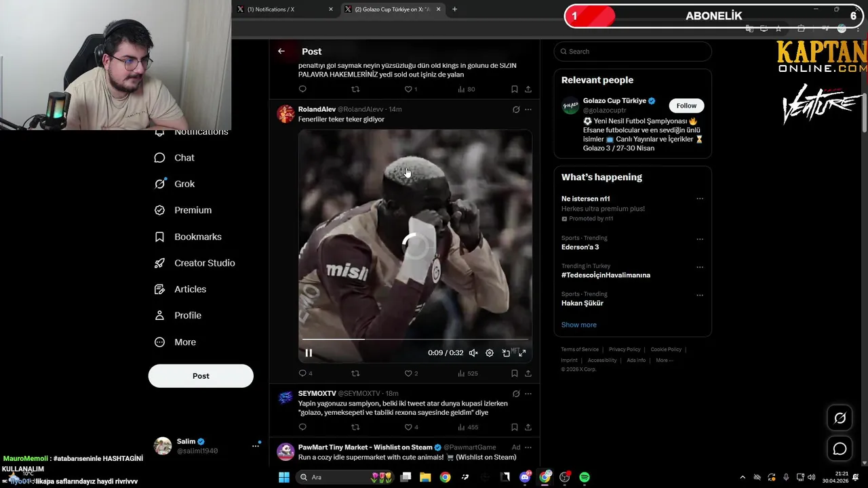Image resolution: width=868 pixels, height=488 pixels.
Task: Follow Golazo Cup Türkiye
Action: click(x=686, y=106)
